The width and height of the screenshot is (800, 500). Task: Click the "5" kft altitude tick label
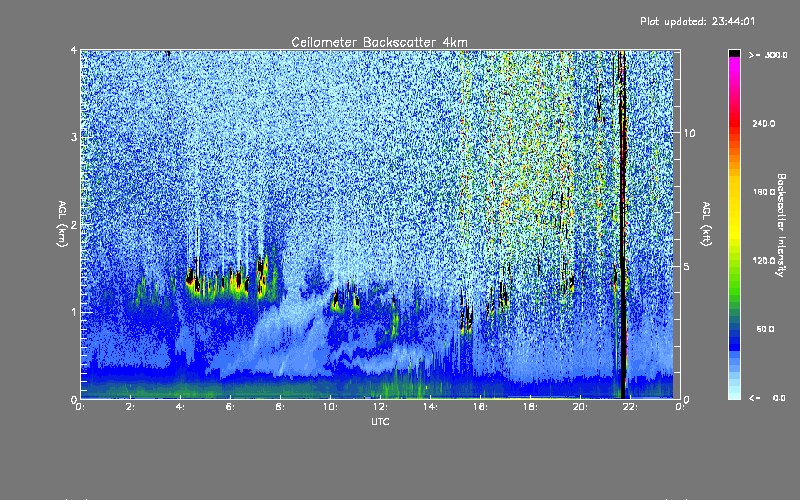(686, 266)
